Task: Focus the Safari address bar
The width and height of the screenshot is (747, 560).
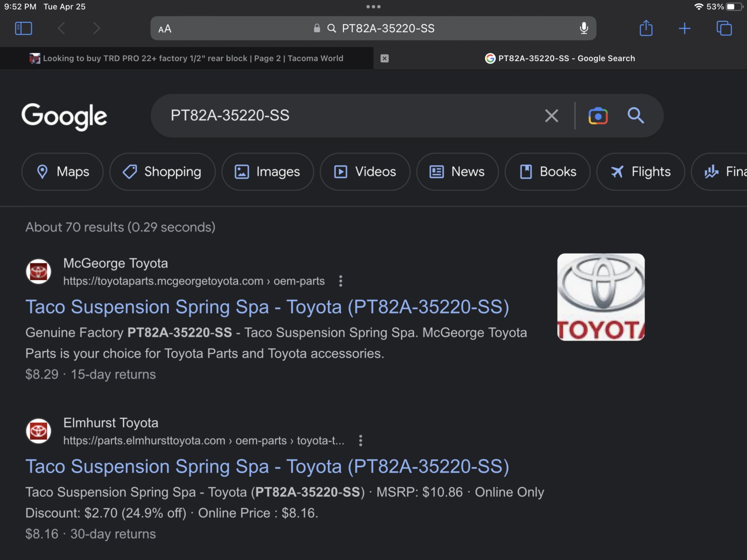Action: [373, 28]
